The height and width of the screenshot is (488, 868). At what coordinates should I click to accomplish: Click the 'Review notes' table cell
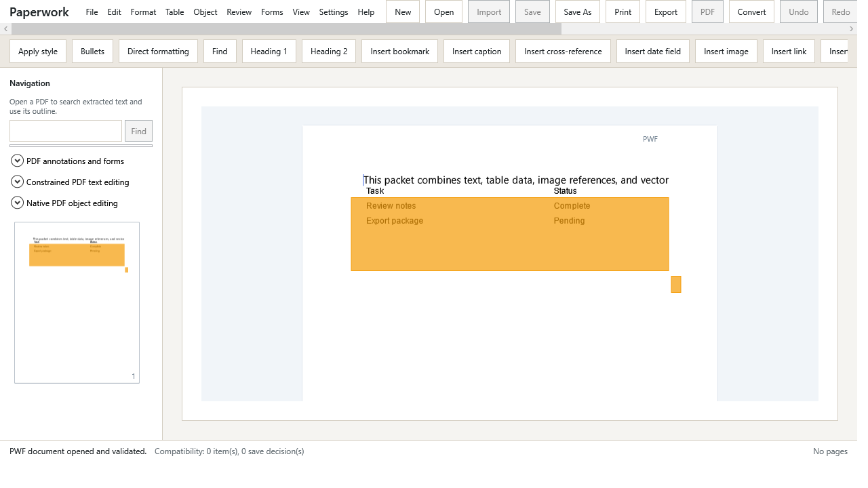click(x=391, y=206)
